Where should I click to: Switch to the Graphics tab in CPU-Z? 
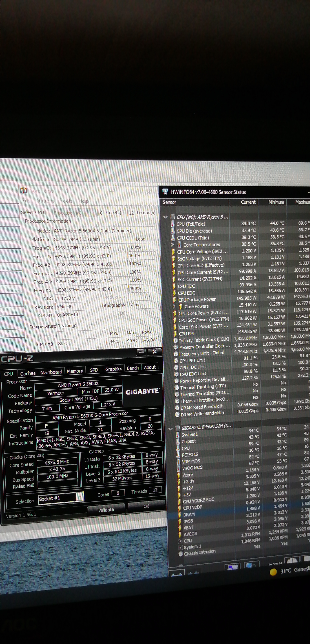click(114, 369)
